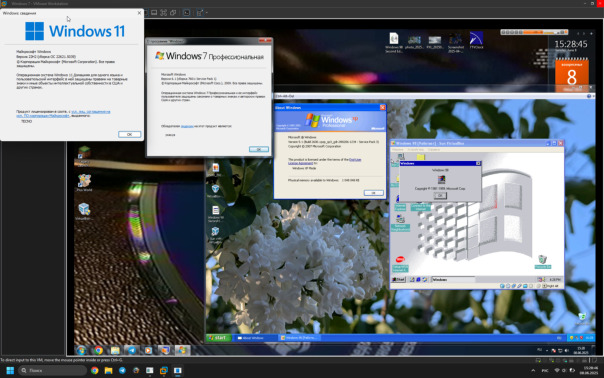Open the red MSN setup icon on Windows 98 desktop

coord(400,263)
